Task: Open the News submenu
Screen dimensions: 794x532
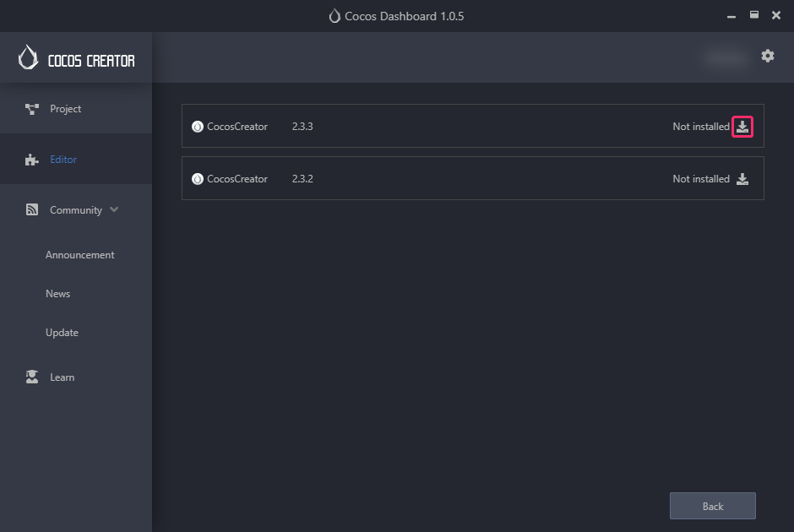Action: (x=57, y=294)
